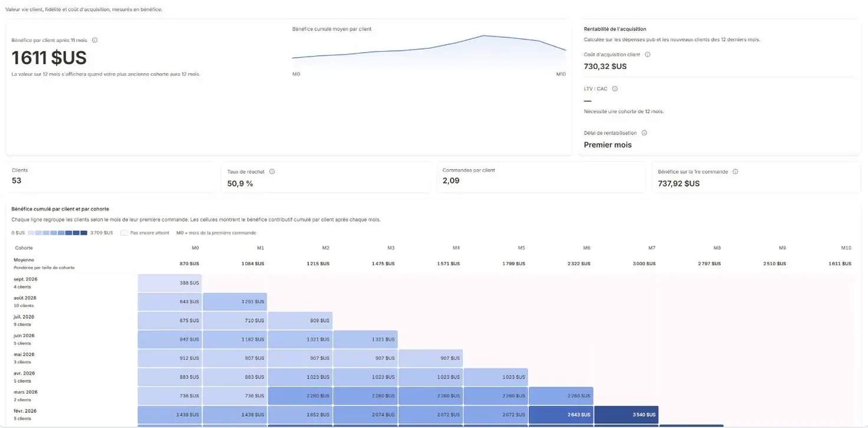Click the M10 column header in cohort table
868x428 pixels.
click(x=846, y=248)
